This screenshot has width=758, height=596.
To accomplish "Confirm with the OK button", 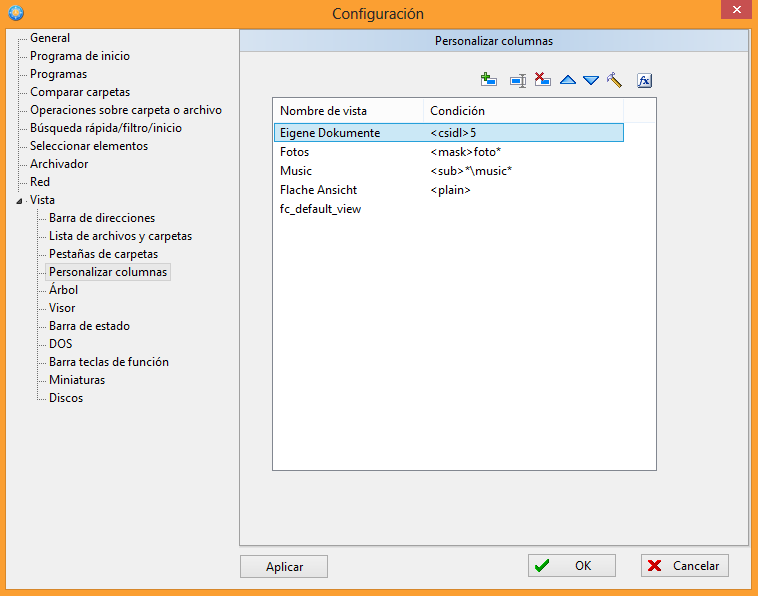I will (x=571, y=566).
